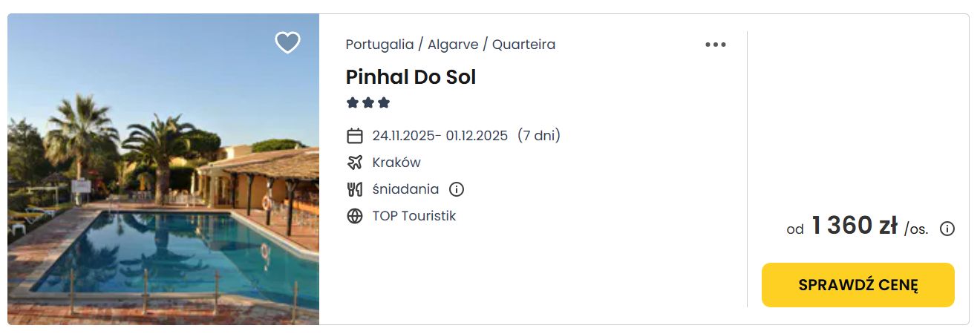The width and height of the screenshot is (980, 334).
Task: Open the hotel pool photo thumbnail
Action: pyautogui.click(x=163, y=169)
